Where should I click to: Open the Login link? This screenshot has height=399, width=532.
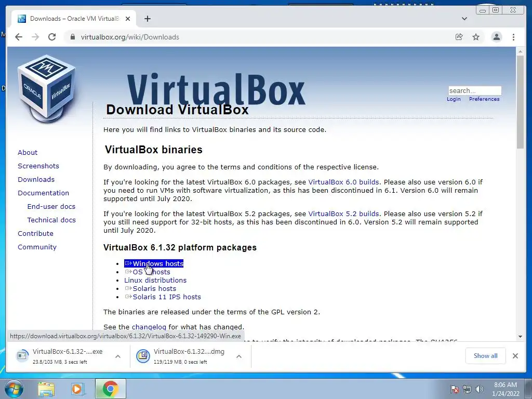[x=454, y=99]
